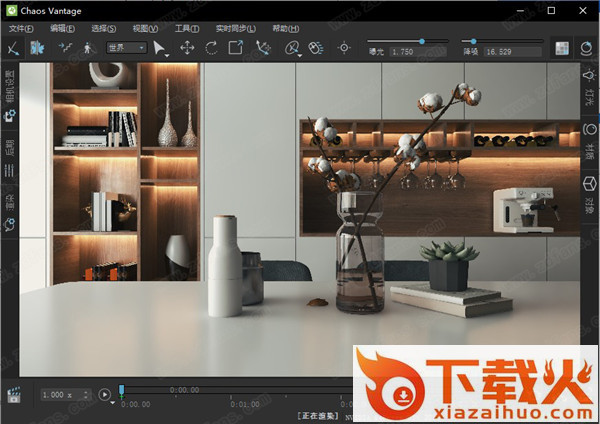Click the mouse-with-motion-lines icon

pyautogui.click(x=316, y=48)
